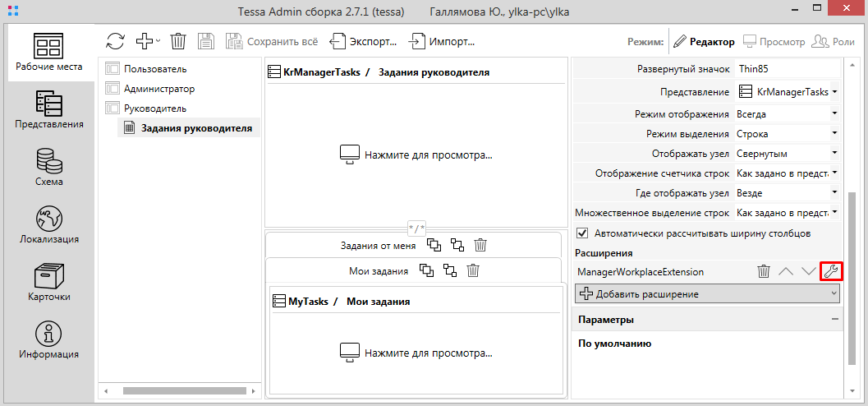Collapse the Параметры section
Viewport: 868px width, 406px height.
pos(834,319)
